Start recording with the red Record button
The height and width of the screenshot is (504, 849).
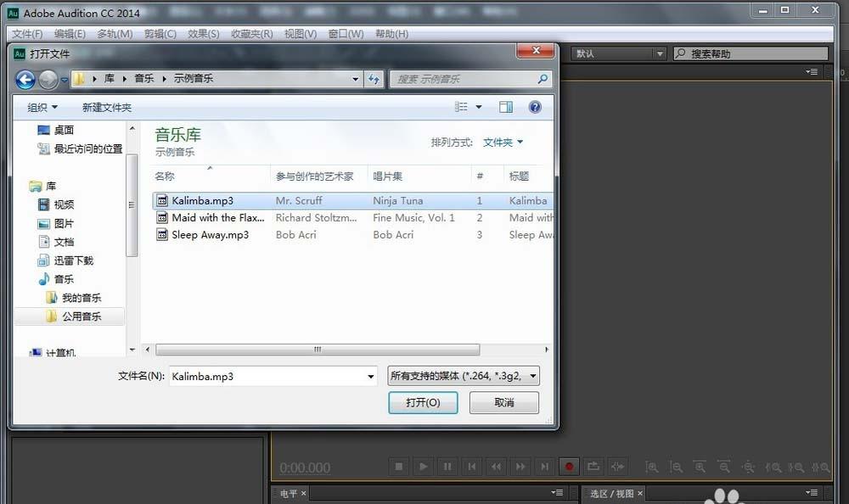coord(570,467)
